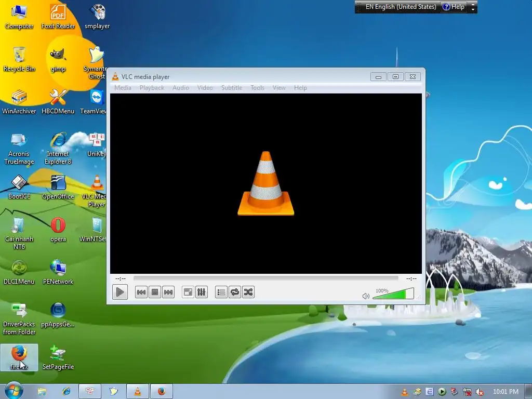
Task: Click the muted speaker tray icon
Action: tap(480, 392)
